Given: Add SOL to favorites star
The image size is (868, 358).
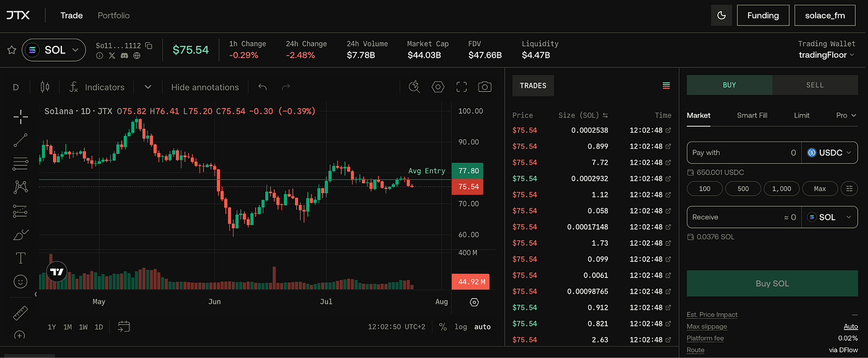Looking at the screenshot, I should (11, 50).
